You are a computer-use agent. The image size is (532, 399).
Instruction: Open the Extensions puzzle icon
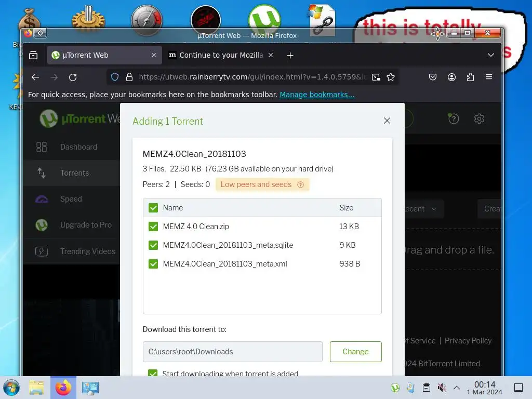470,77
